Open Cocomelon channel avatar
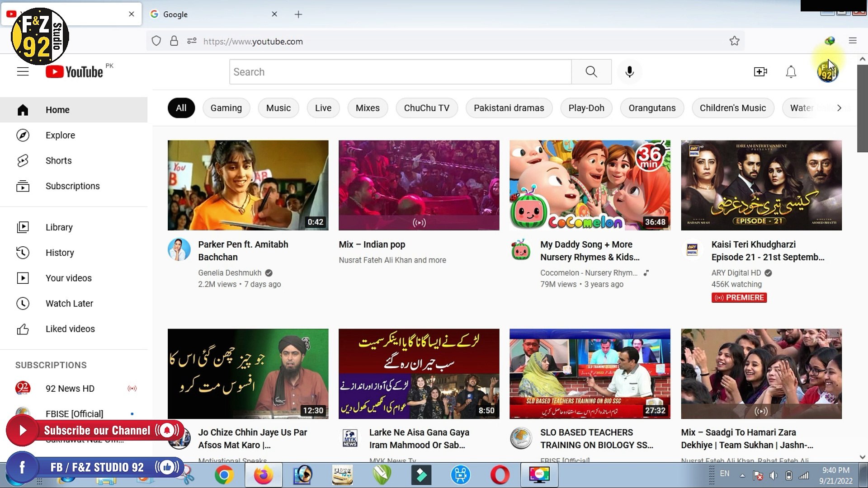868x488 pixels. tap(521, 249)
